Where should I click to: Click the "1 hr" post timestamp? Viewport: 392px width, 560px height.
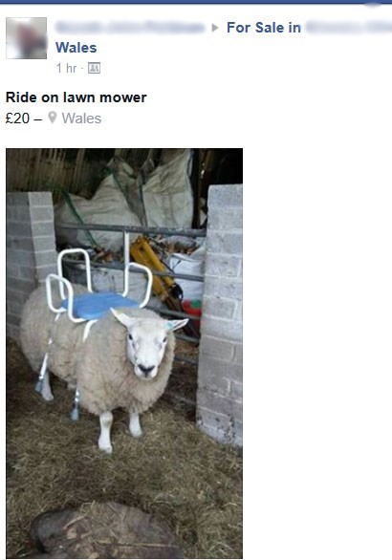[66, 68]
